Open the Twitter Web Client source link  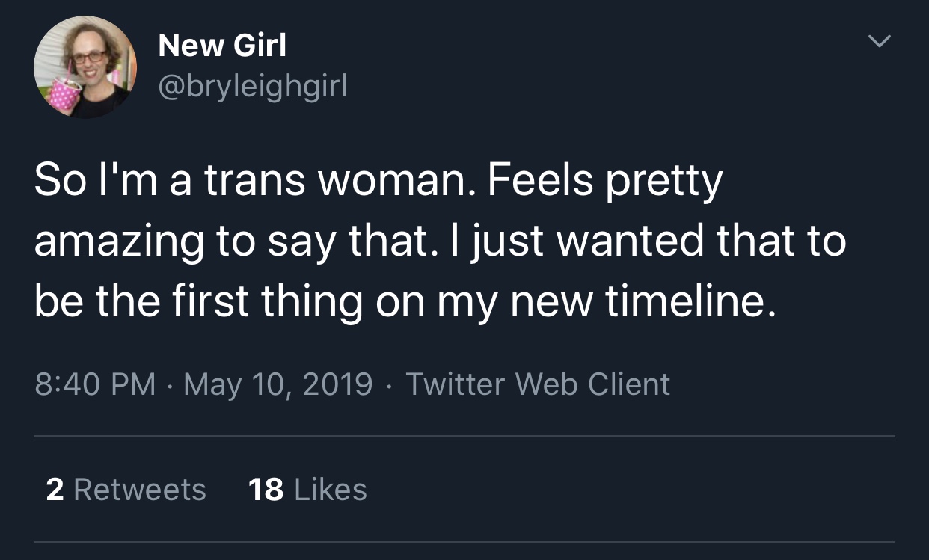point(537,384)
